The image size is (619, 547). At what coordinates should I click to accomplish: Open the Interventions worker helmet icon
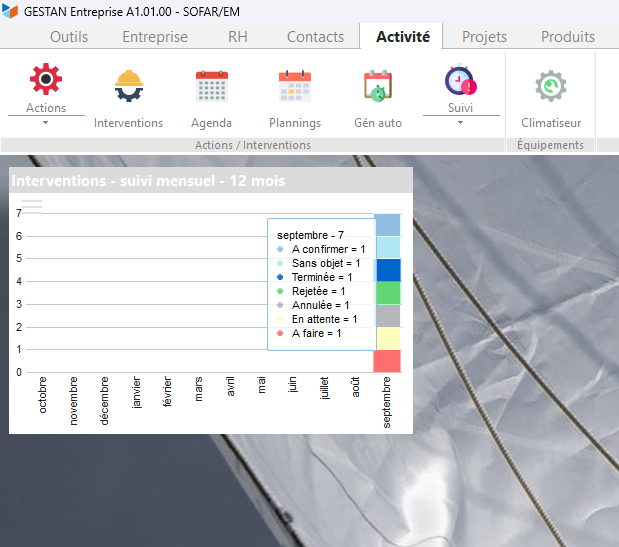pyautogui.click(x=128, y=86)
